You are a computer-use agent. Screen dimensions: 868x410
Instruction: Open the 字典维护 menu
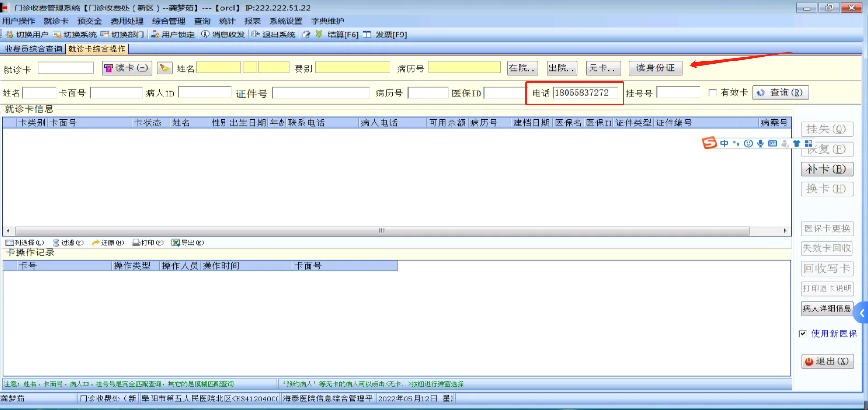(328, 21)
